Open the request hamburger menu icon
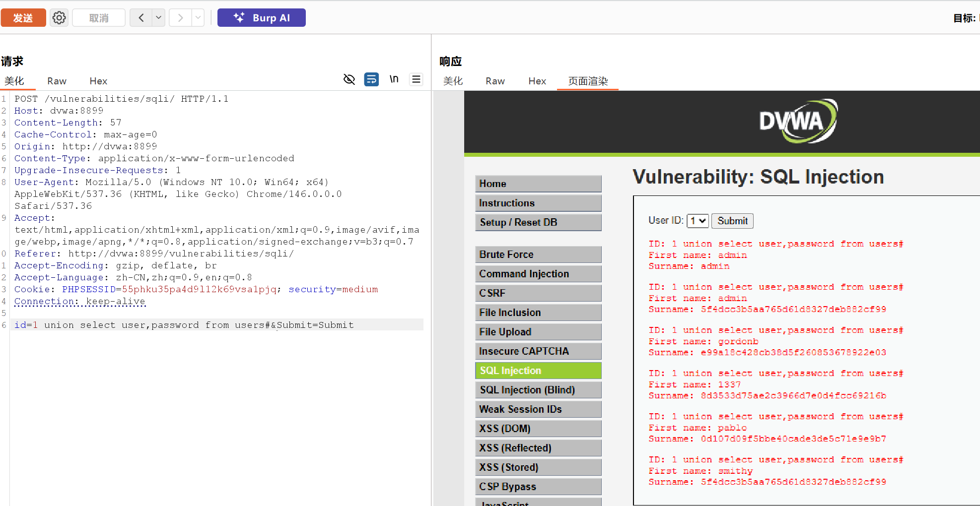 (x=416, y=79)
